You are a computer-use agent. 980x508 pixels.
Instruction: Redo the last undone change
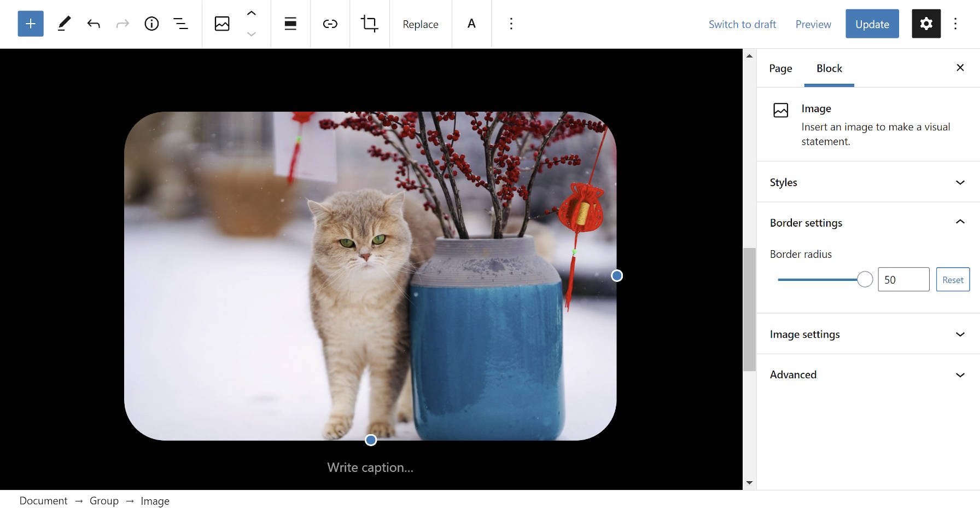(x=122, y=24)
